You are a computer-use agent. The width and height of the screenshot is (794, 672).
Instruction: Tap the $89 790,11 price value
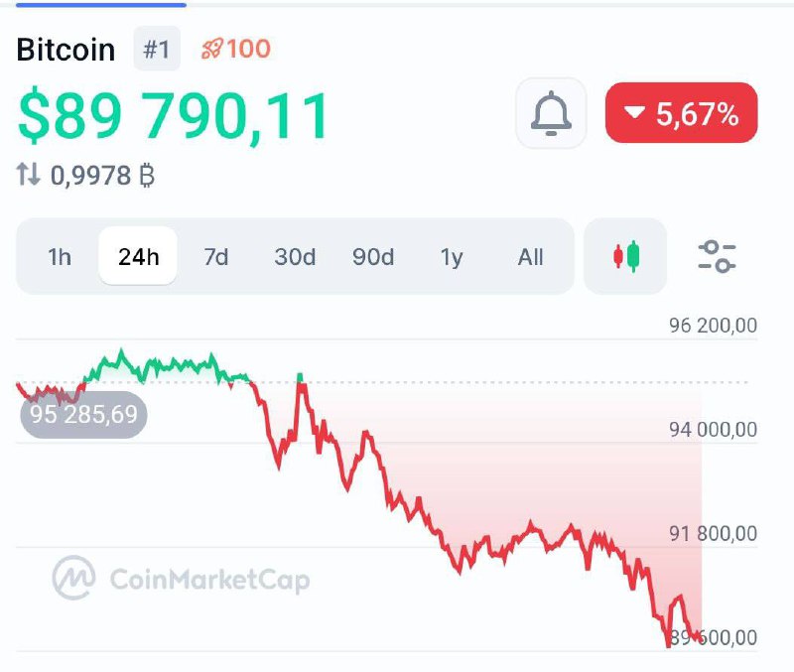pyautogui.click(x=174, y=115)
